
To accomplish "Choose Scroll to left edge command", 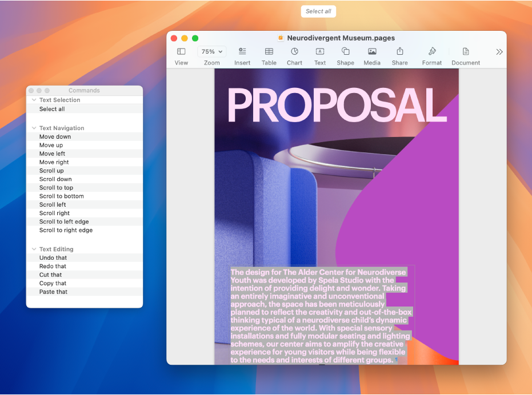I will pyautogui.click(x=85, y=221).
